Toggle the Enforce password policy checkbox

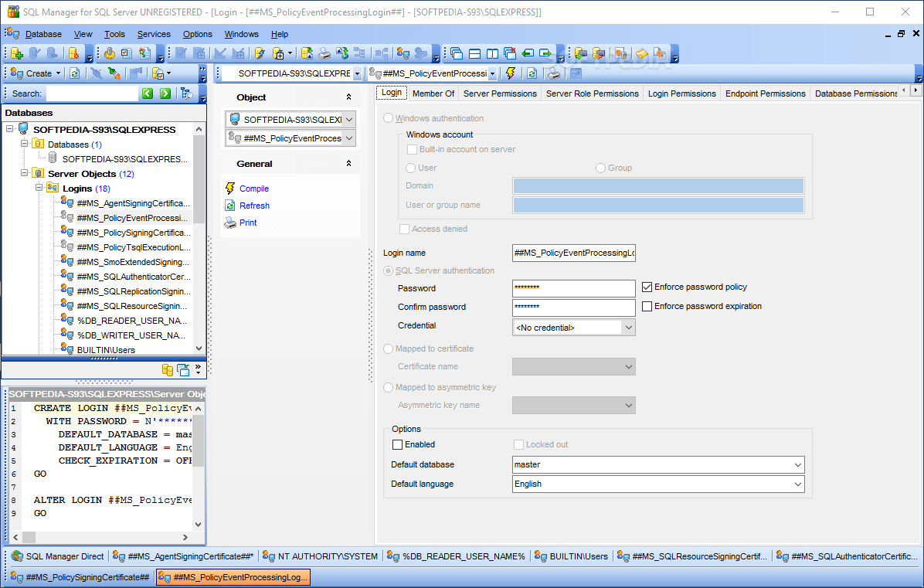(x=647, y=287)
